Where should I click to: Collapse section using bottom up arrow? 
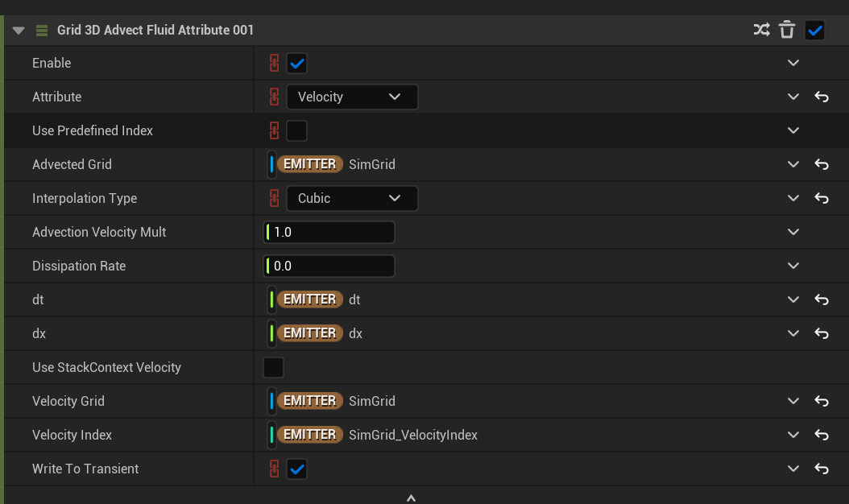411,498
